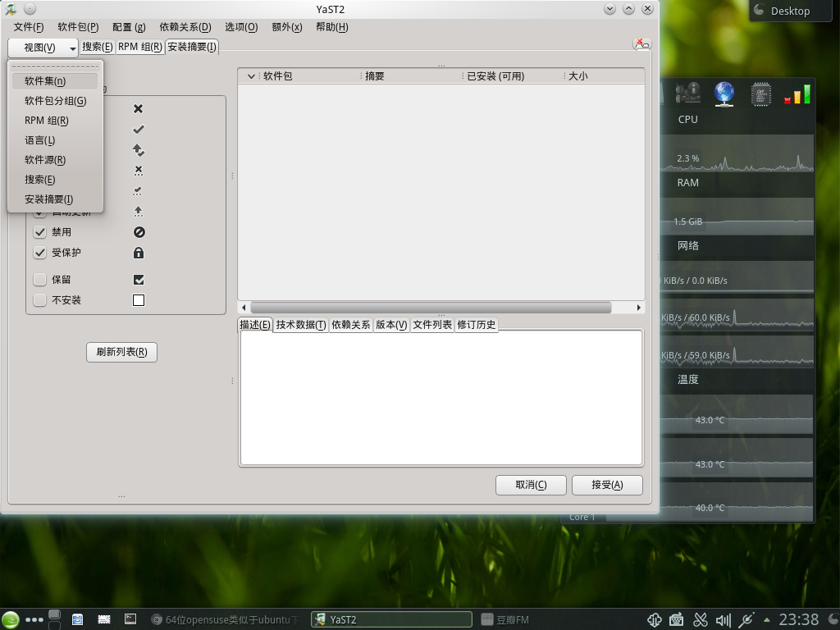Open the file manager taskbar icon
The image size is (840, 630).
[78, 620]
